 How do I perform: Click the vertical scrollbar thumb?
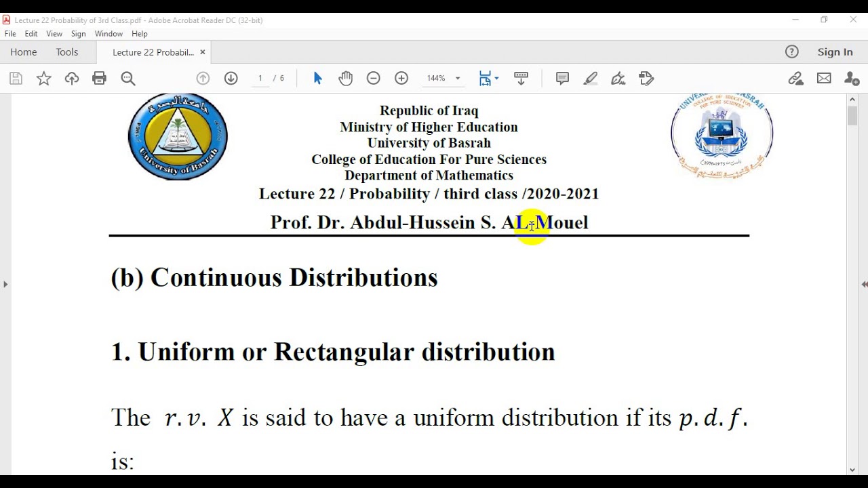tap(852, 116)
